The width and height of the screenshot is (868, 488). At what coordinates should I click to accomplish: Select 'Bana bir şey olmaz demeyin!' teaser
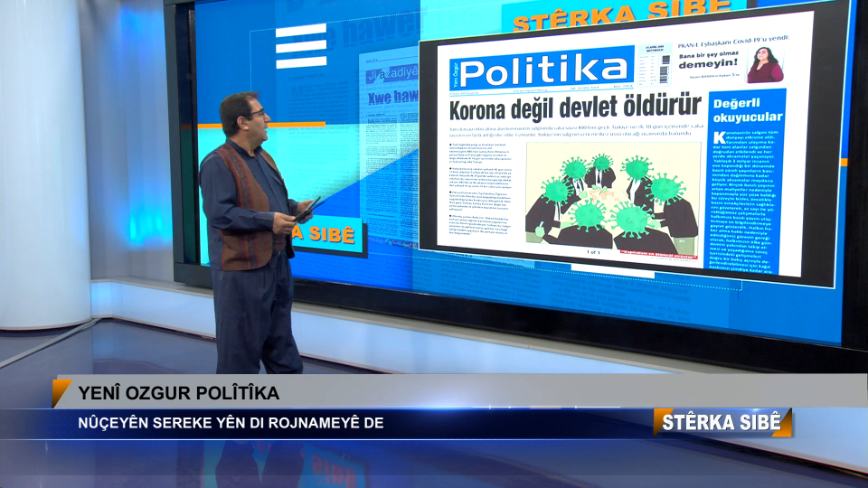pos(709,60)
